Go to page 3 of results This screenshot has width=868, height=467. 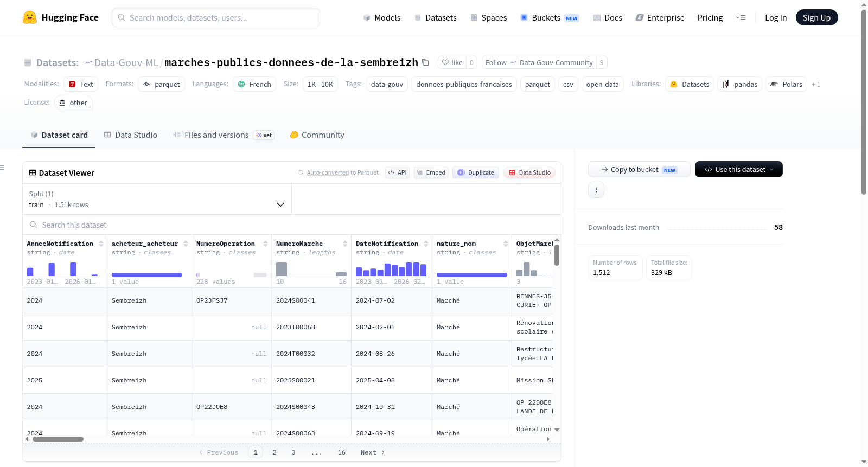[x=293, y=452]
